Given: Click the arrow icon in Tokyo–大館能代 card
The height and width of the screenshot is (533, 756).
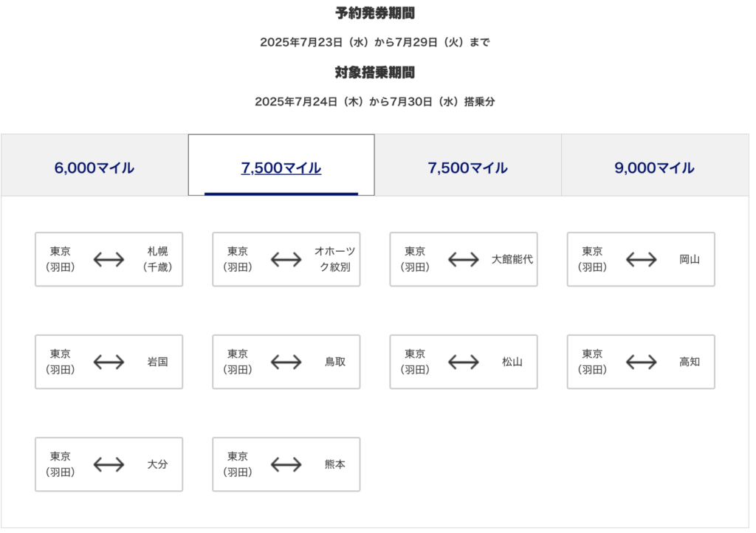Looking at the screenshot, I should (x=464, y=260).
